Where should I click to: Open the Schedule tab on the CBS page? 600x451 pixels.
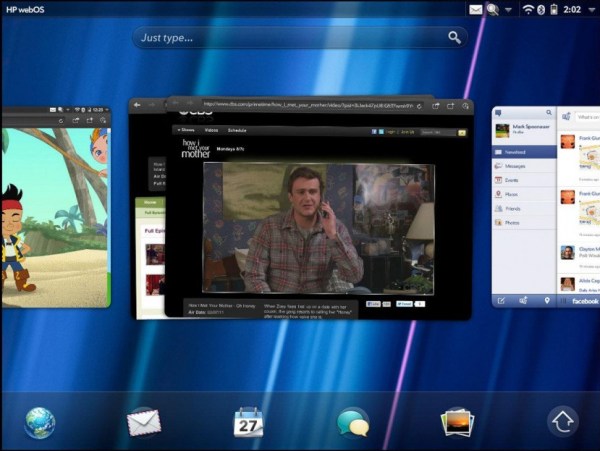[237, 130]
